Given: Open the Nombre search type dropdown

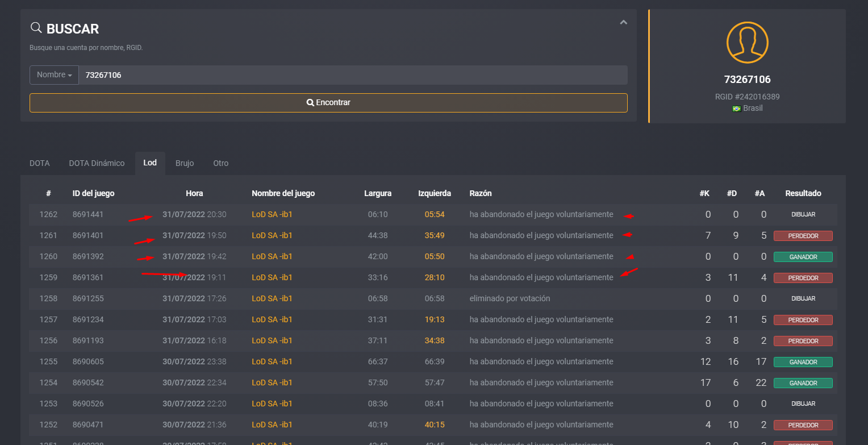Looking at the screenshot, I should [54, 75].
